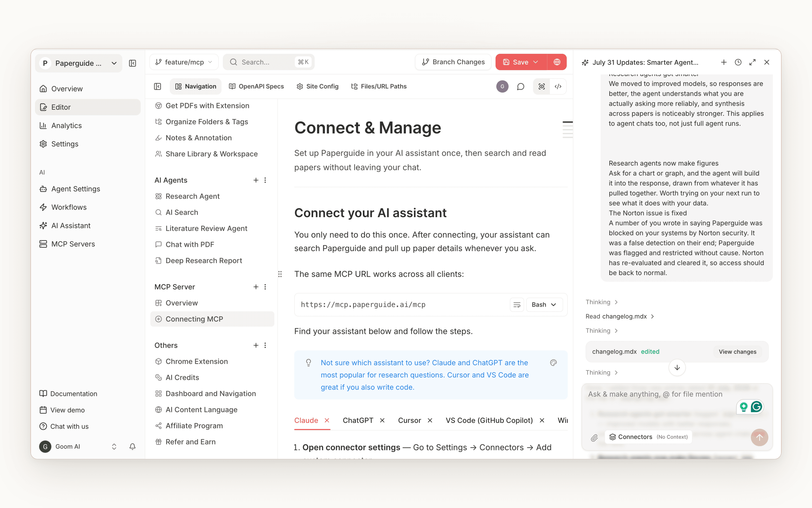Open the publish globe icon

[x=557, y=62]
